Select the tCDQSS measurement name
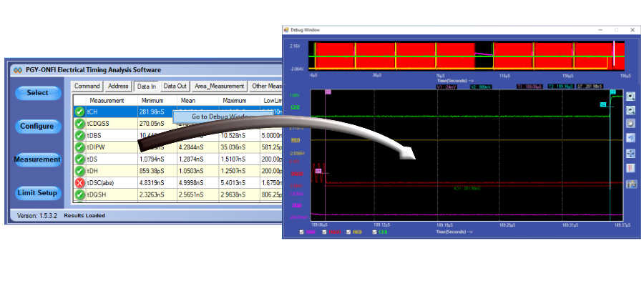 click(98, 124)
